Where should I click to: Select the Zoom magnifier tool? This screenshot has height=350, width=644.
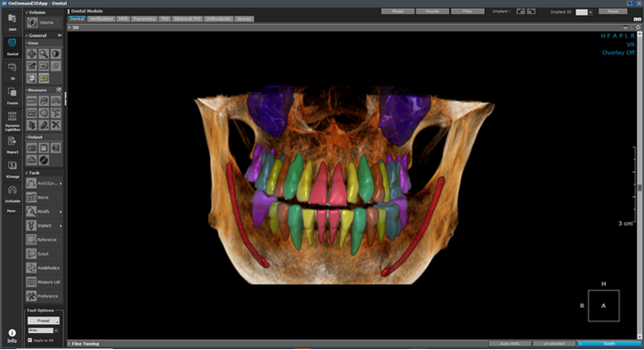pos(44,53)
